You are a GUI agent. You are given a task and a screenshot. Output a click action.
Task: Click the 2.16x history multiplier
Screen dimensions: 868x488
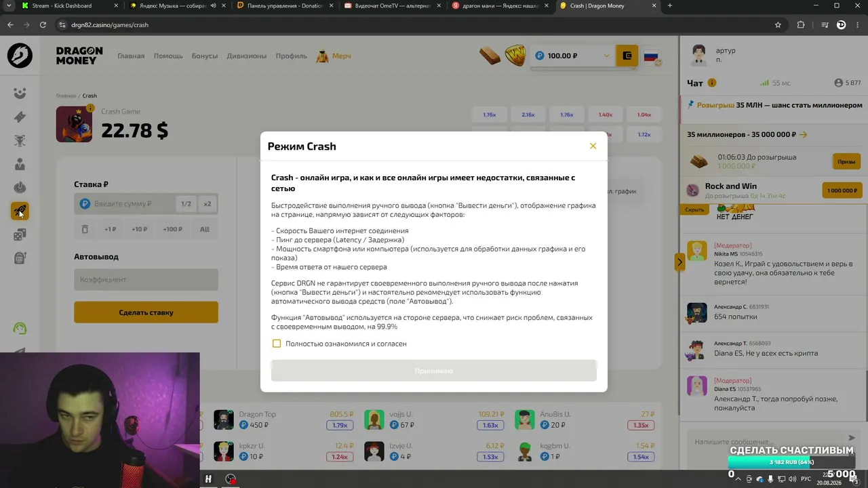pyautogui.click(x=528, y=115)
